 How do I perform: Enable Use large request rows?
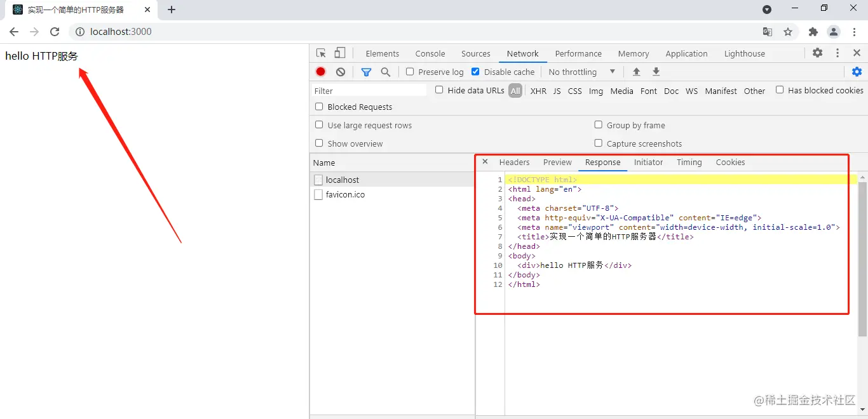click(x=319, y=125)
